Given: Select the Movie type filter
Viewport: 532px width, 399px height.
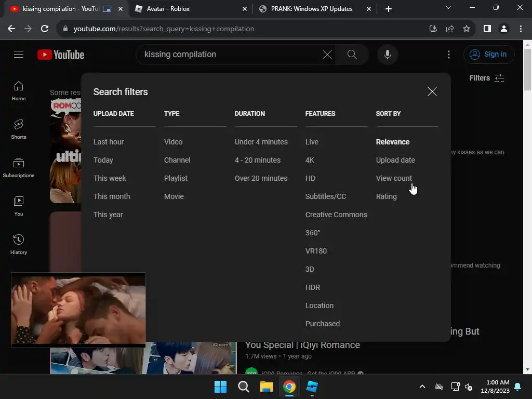Looking at the screenshot, I should [x=174, y=196].
